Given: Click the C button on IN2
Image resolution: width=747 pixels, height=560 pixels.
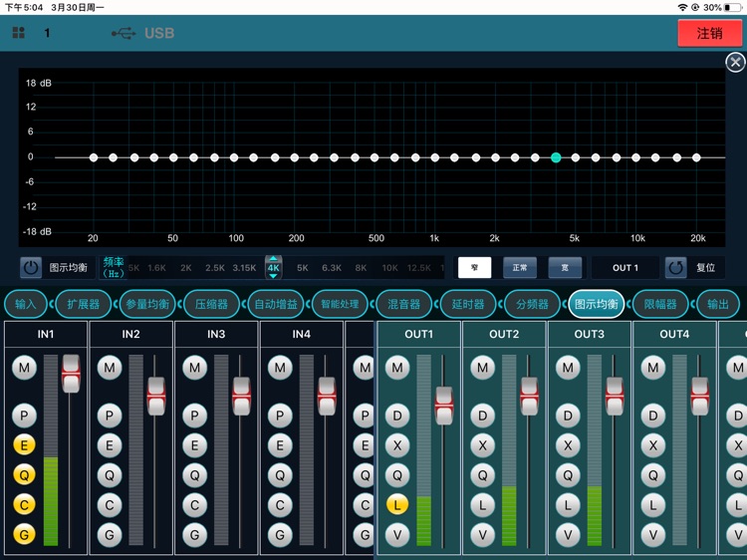Looking at the screenshot, I should click(x=110, y=505).
